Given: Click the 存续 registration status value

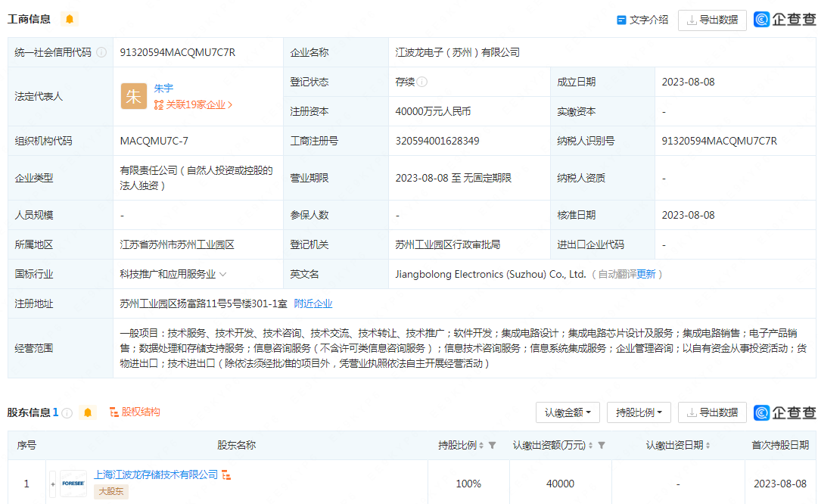Looking at the screenshot, I should (405, 82).
